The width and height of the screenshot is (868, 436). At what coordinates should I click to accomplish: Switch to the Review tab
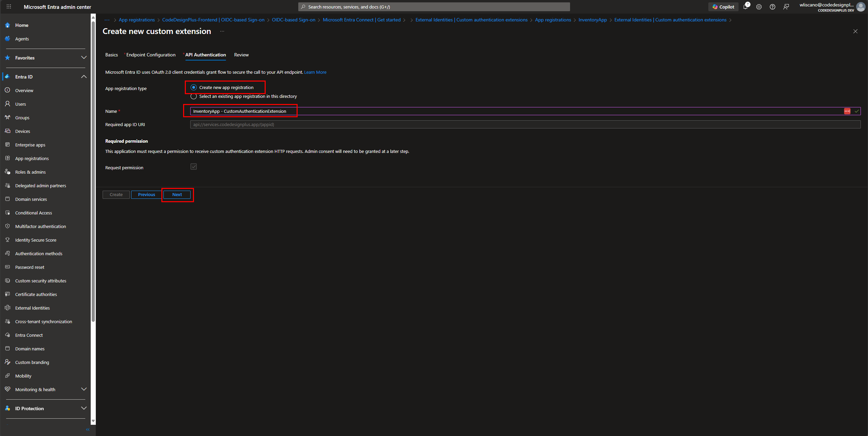click(241, 55)
